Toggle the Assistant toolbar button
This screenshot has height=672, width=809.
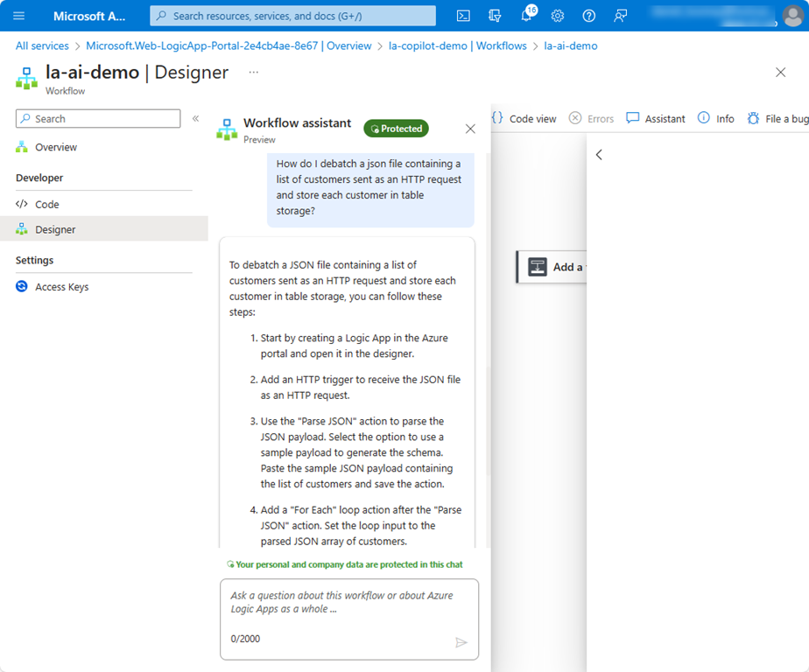pyautogui.click(x=656, y=119)
